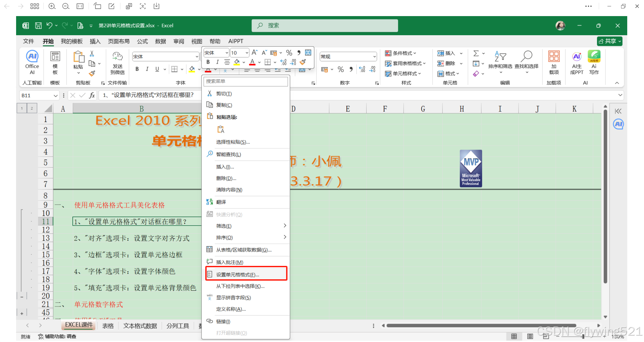Screen dimensions: 644x342
Task: Choose 复制(C) from context menu
Action: 246,105
